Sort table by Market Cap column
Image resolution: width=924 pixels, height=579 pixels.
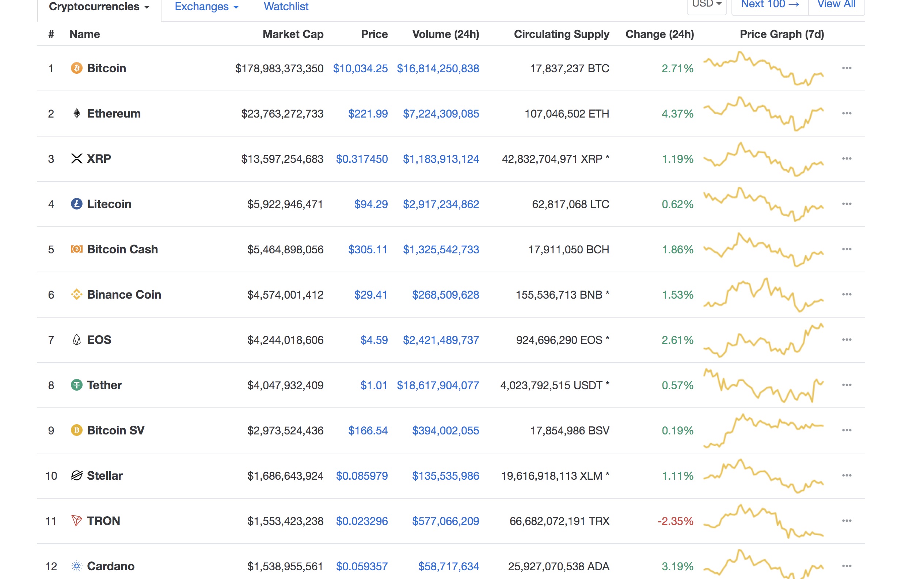(x=293, y=34)
